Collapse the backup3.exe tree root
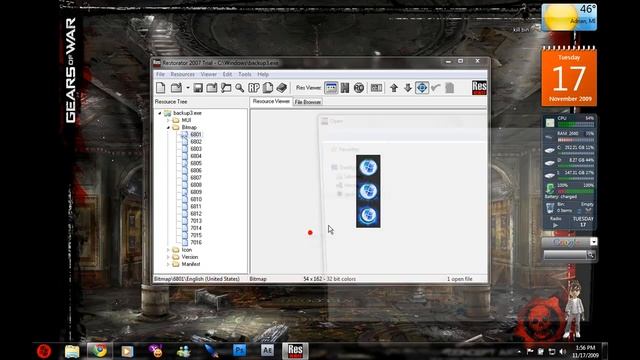This screenshot has width=640, height=360. coord(160,113)
